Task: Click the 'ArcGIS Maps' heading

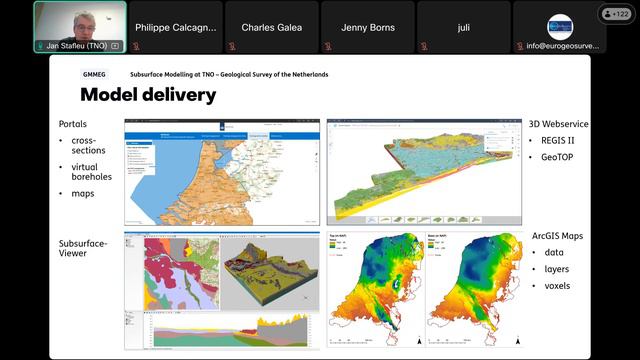Action: (557, 236)
